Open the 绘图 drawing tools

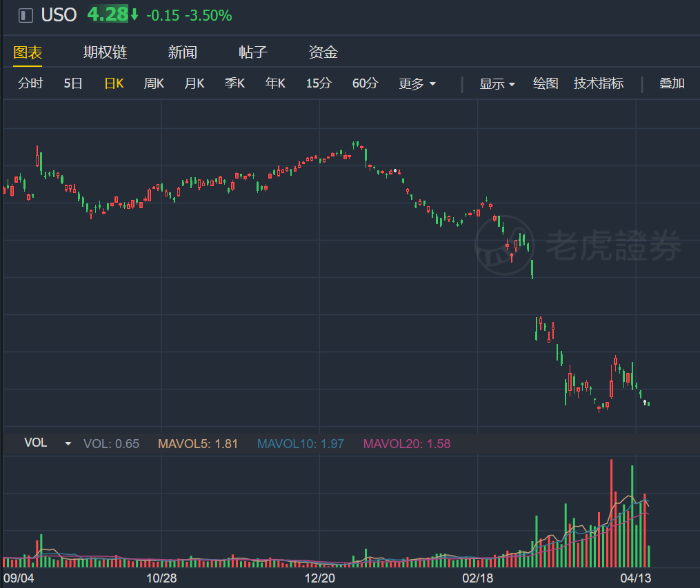coord(546,83)
